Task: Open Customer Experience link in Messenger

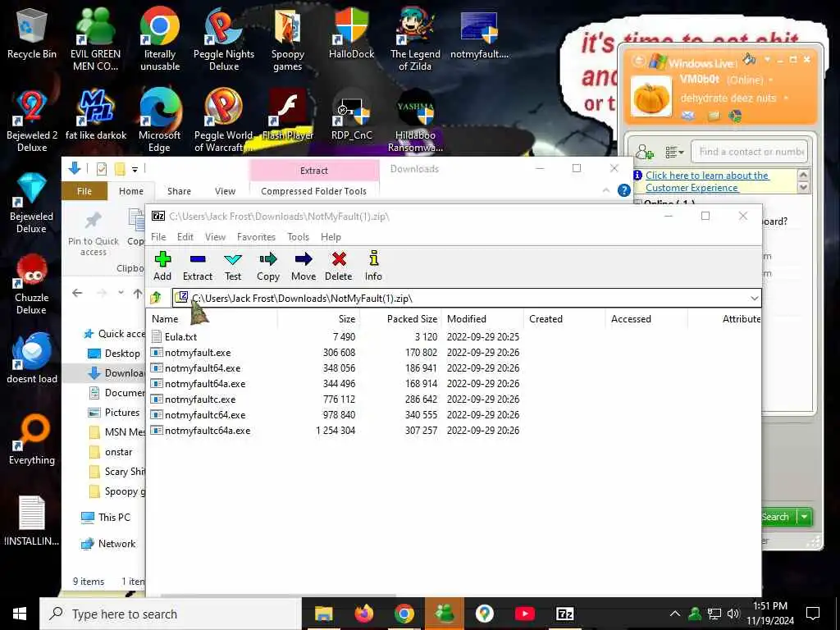Action: click(x=706, y=181)
